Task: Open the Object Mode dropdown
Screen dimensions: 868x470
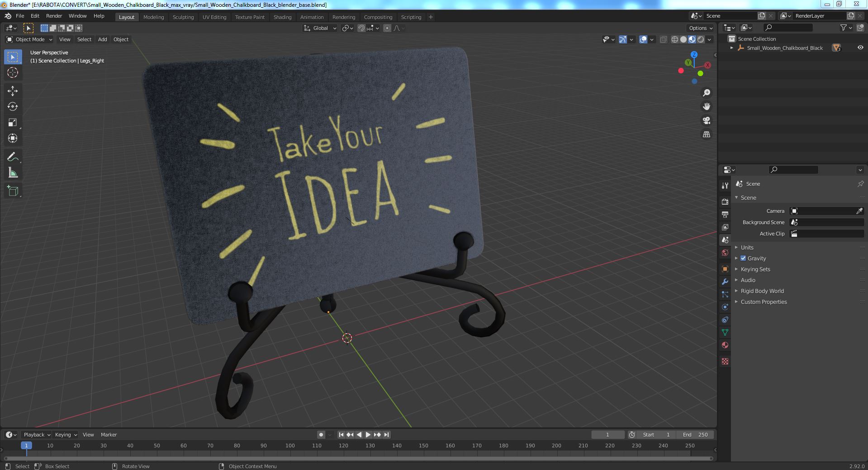Action: point(29,39)
